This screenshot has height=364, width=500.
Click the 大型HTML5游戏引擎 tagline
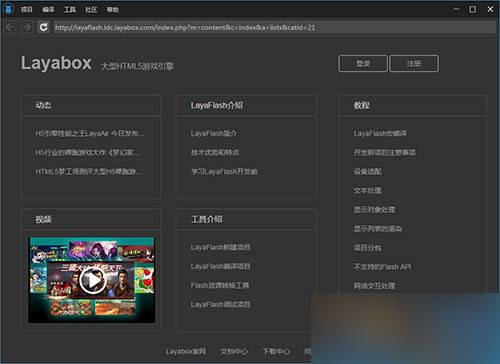[x=137, y=66]
